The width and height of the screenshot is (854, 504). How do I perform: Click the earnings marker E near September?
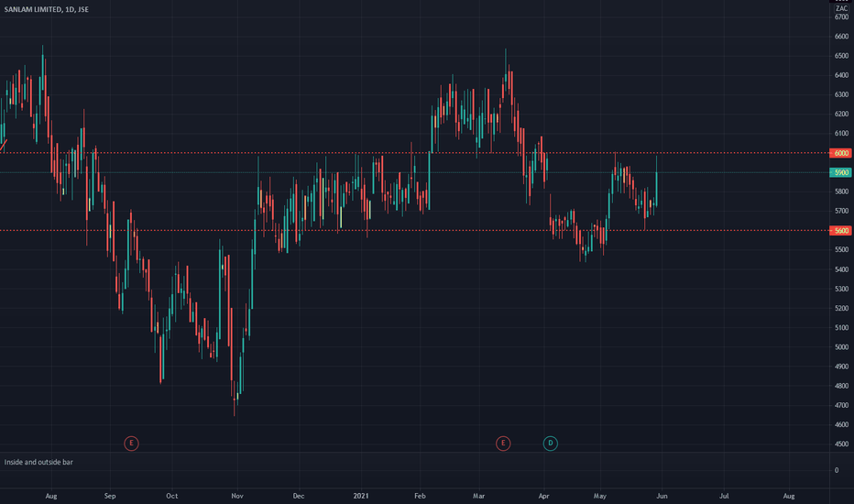click(x=131, y=444)
